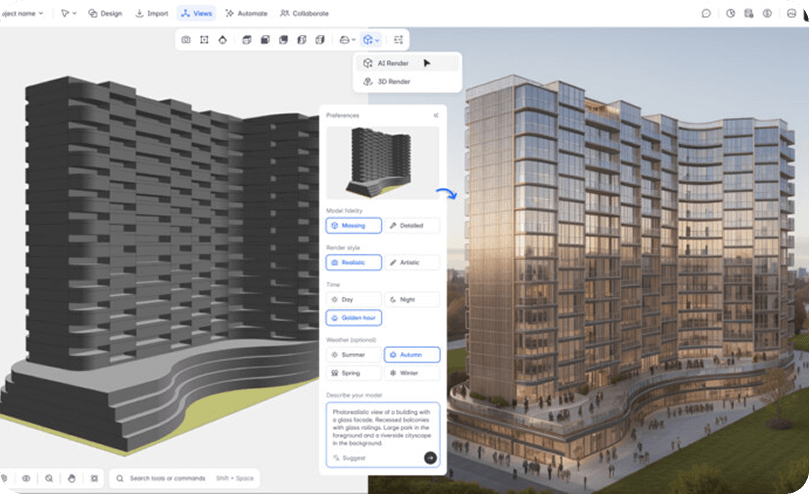The height and width of the screenshot is (494, 809).
Task: Click the camera snapshot icon in toolbar
Action: pos(186,40)
